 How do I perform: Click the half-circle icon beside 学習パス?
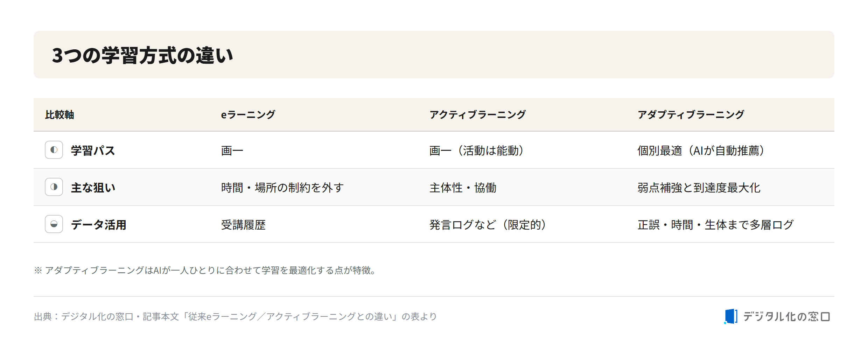tap(54, 150)
